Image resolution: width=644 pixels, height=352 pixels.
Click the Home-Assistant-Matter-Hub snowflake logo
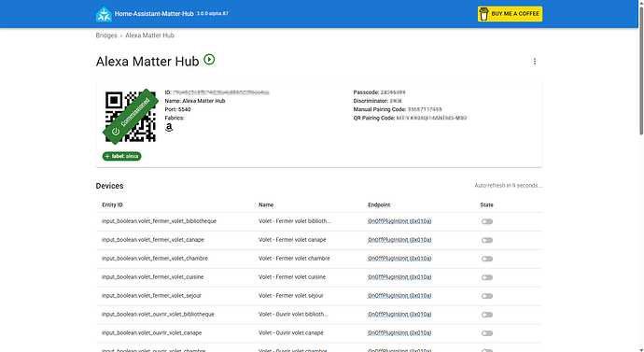coord(104,14)
